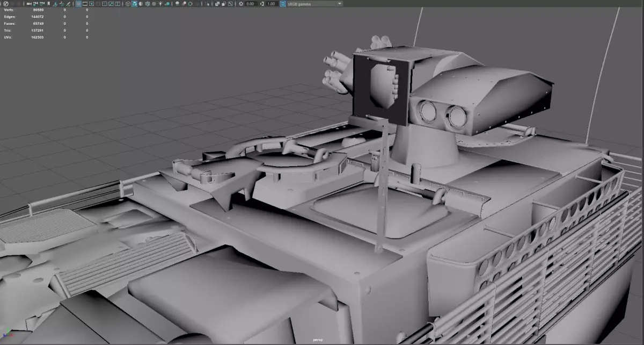Click the triangle count 137291
This screenshot has height=345, width=644.
click(38, 31)
